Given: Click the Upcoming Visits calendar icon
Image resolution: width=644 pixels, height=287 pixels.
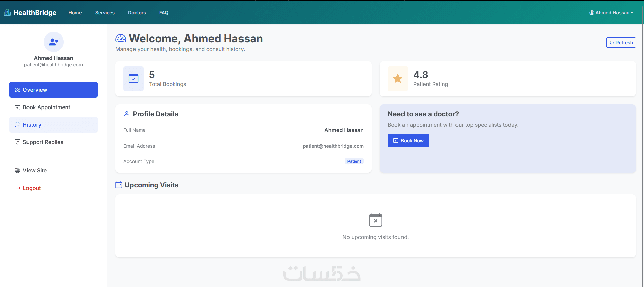Looking at the screenshot, I should click(x=119, y=185).
